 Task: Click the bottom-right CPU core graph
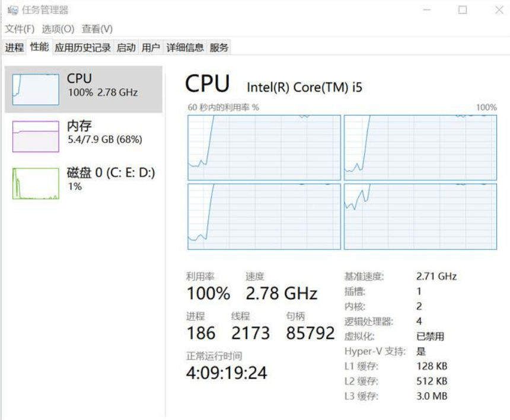(420, 216)
